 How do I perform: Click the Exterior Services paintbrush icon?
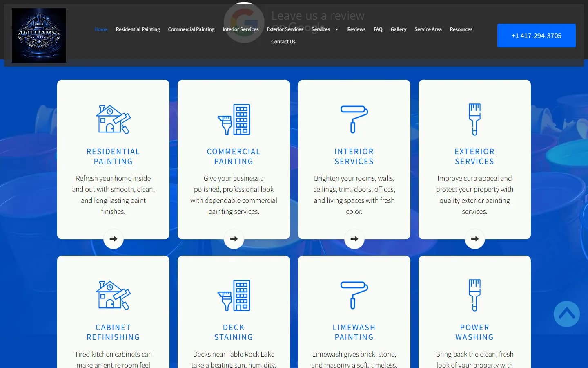474,119
